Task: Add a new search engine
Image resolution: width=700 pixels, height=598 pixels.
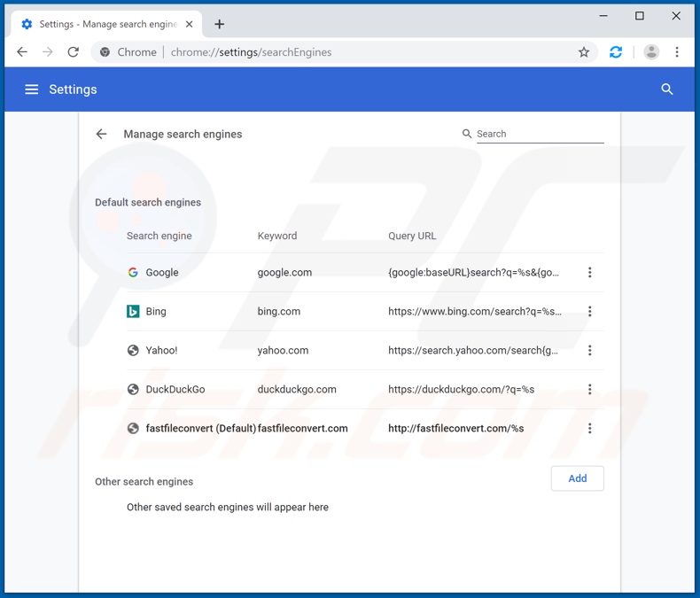Action: pyautogui.click(x=577, y=478)
